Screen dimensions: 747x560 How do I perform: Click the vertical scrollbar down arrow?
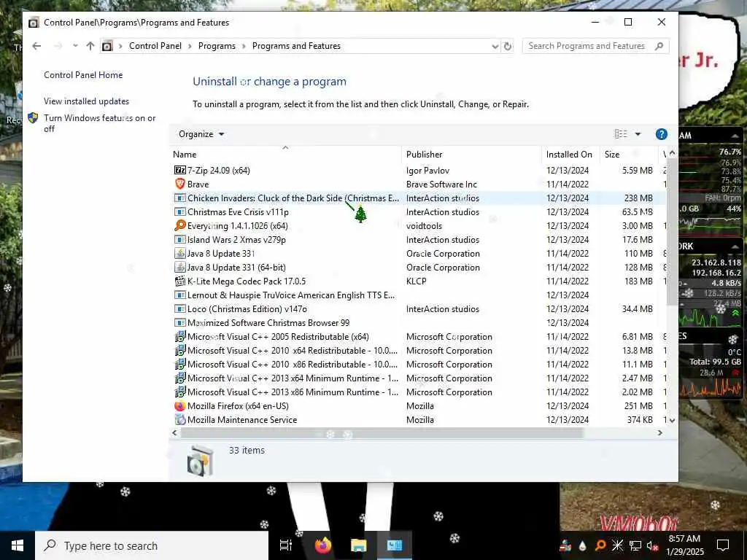tap(672, 420)
